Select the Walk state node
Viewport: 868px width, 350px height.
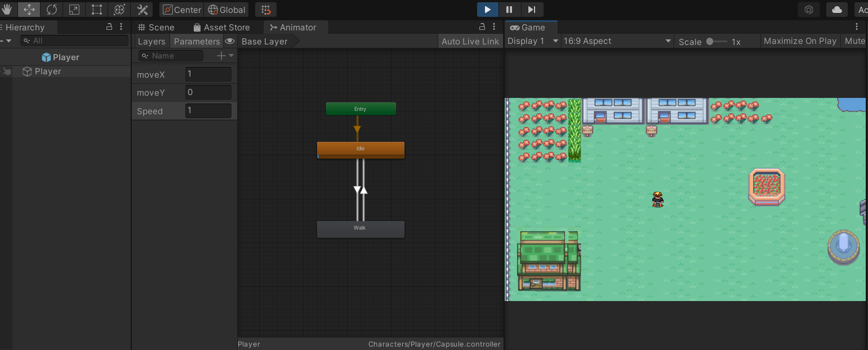coord(360,229)
